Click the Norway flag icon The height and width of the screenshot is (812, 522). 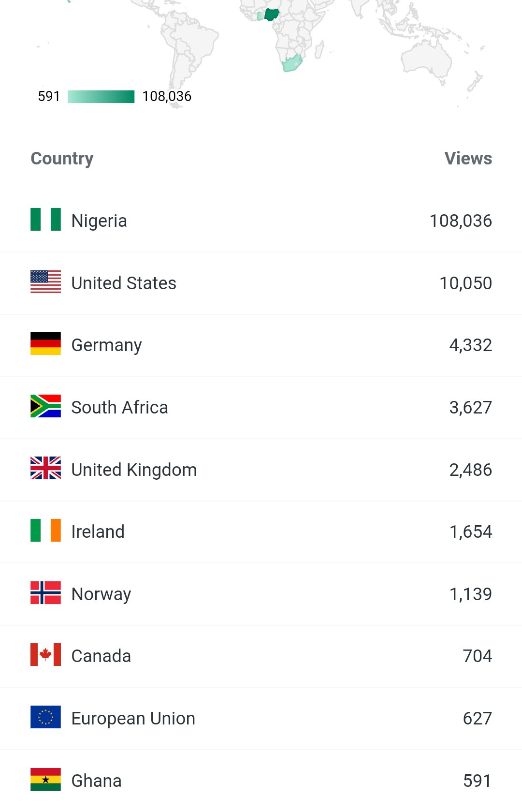pyautogui.click(x=45, y=593)
